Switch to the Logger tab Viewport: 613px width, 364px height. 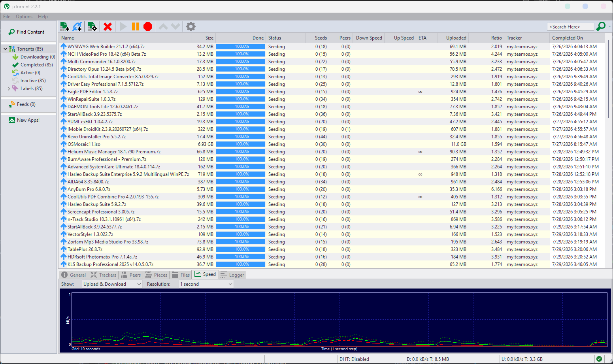[232, 275]
